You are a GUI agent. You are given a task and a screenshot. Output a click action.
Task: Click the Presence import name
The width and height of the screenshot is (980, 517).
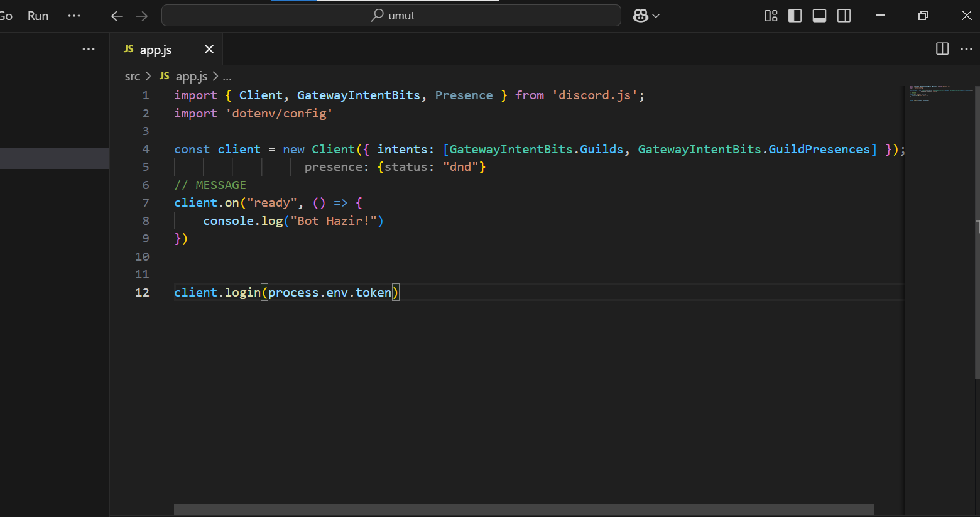[x=464, y=95]
